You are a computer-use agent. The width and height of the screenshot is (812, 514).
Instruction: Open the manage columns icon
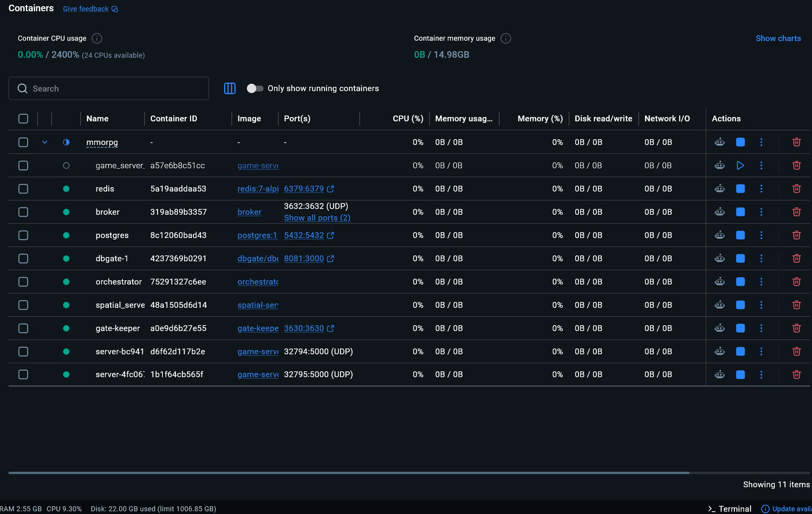(x=230, y=88)
